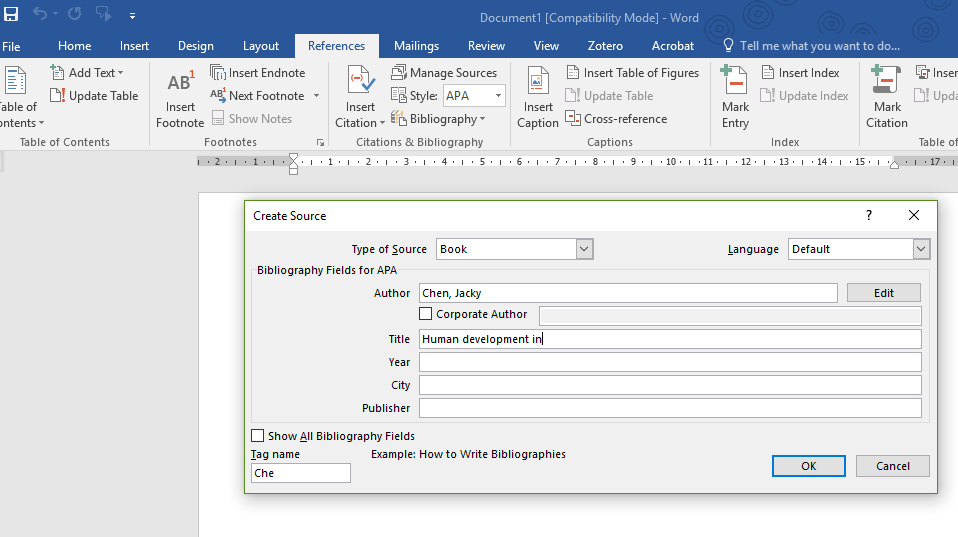Check Show All Bibliography Fields
The height and width of the screenshot is (537, 958).
click(258, 436)
